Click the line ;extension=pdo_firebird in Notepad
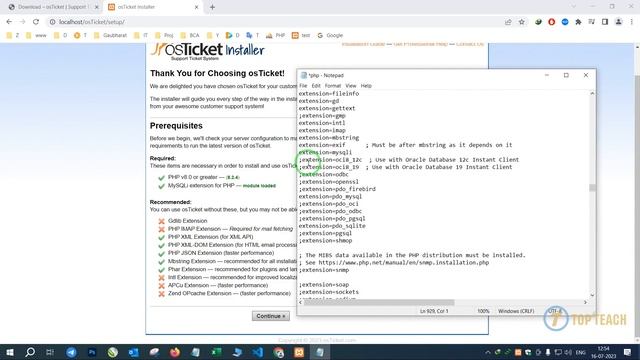This screenshot has width=640, height=360. point(337,189)
